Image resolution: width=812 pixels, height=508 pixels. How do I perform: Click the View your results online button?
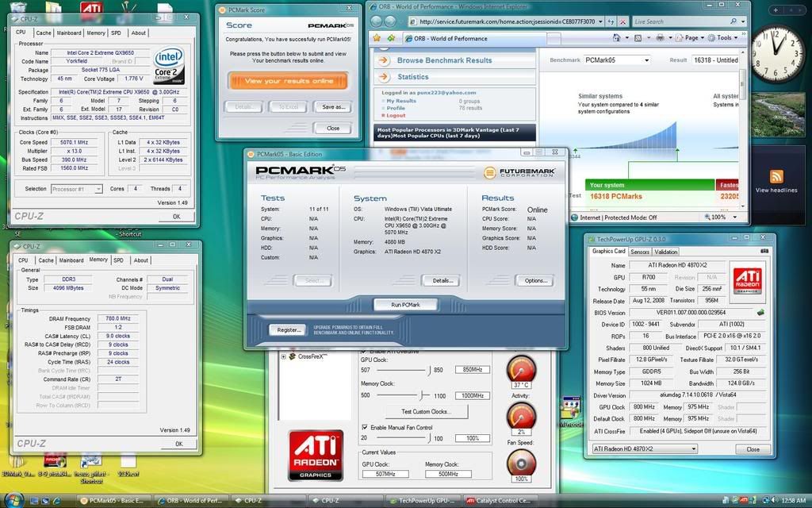point(289,81)
